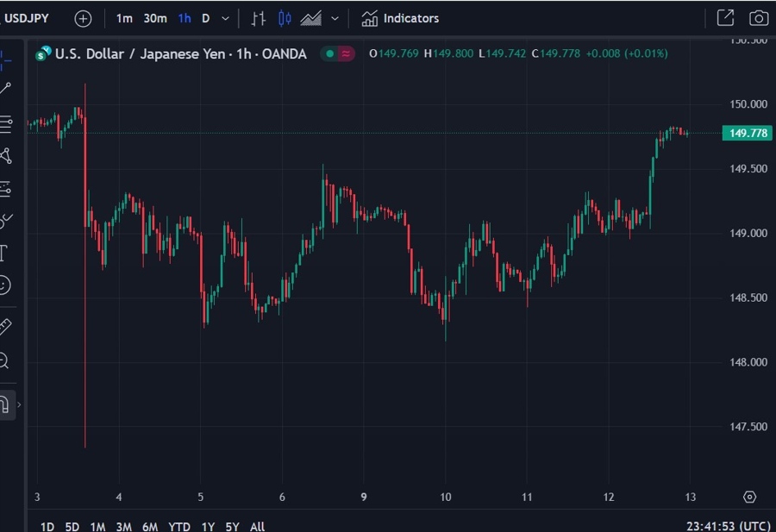The image size is (776, 532).
Task: Select the Candles chart style icon
Action: pyautogui.click(x=285, y=19)
